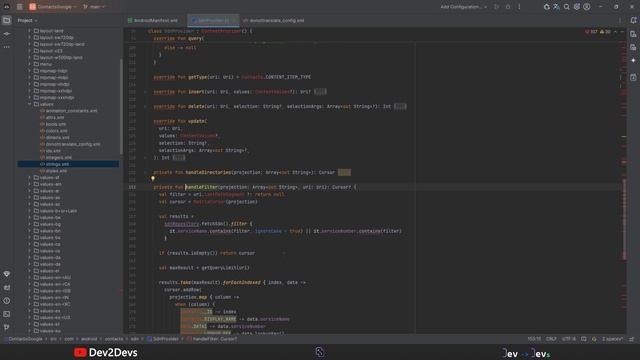Open the bottom-most right sidebar tool icon
This screenshot has width=640, height=360.
(x=633, y=78)
